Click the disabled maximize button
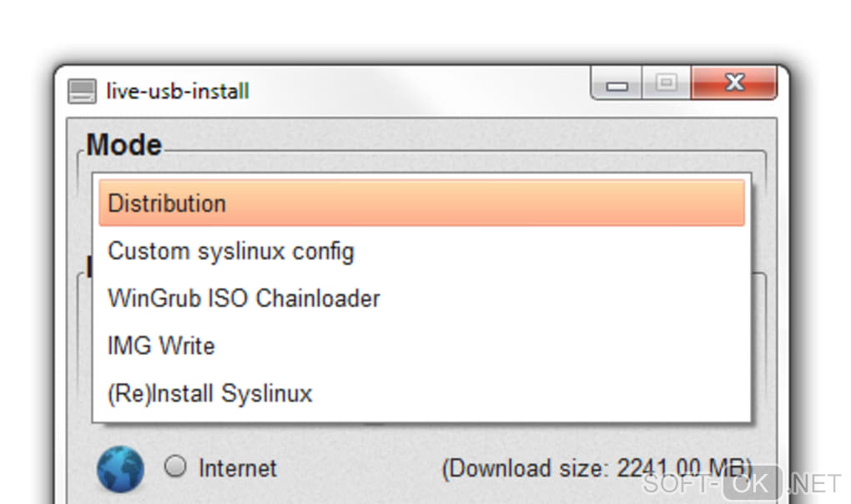 coord(666,83)
